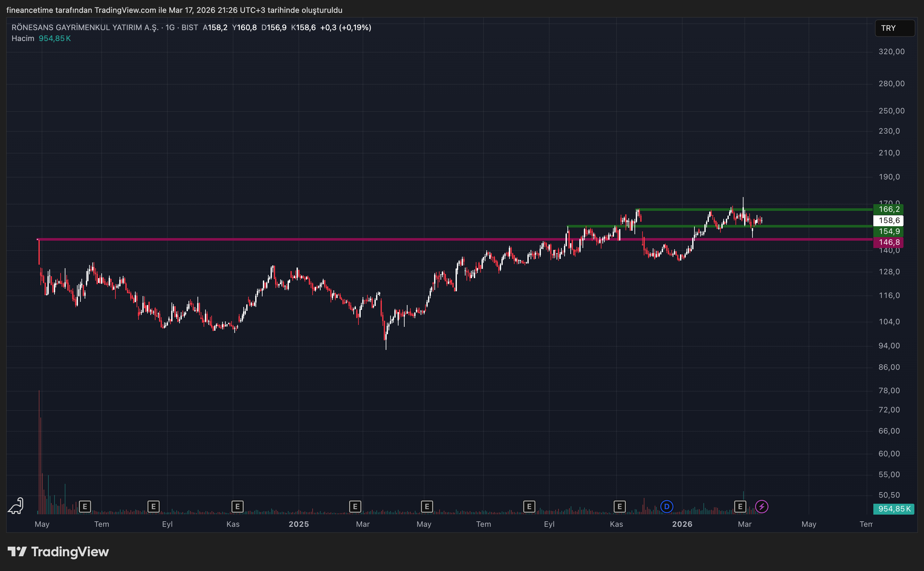Click the 2025 label on the time axis
The width and height of the screenshot is (924, 571).
click(298, 524)
